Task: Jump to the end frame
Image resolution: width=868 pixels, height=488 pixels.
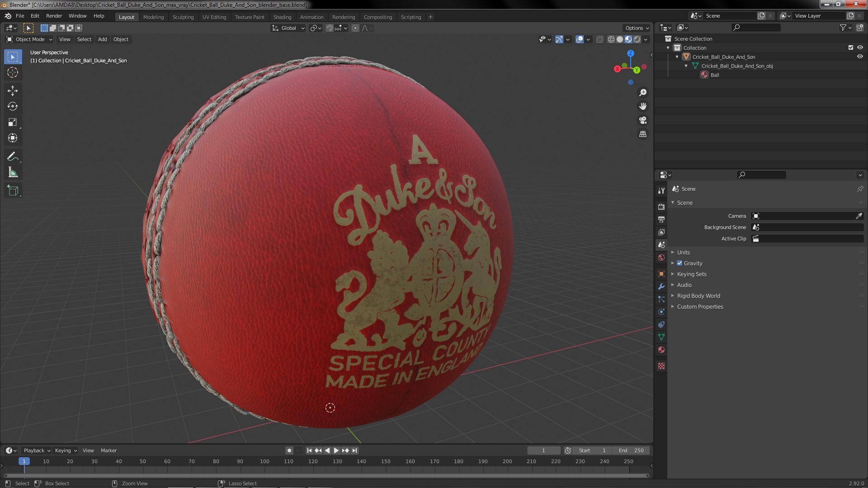Action: [x=355, y=450]
